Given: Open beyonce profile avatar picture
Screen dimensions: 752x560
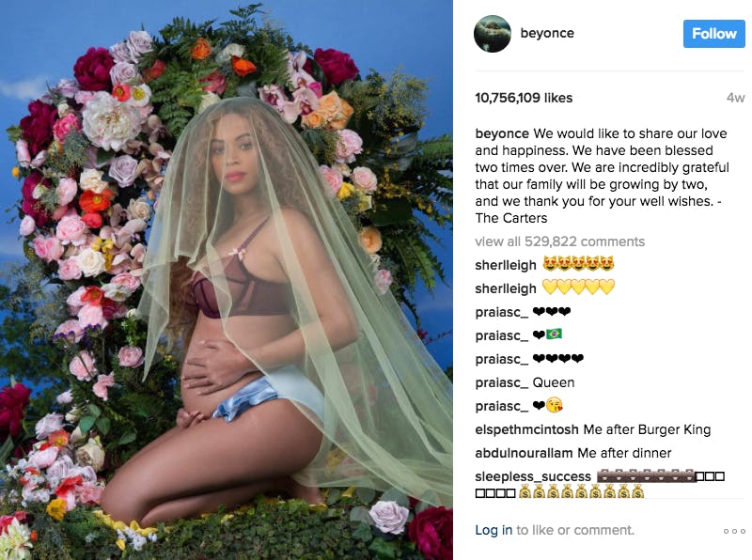Looking at the screenshot, I should coord(492,34).
